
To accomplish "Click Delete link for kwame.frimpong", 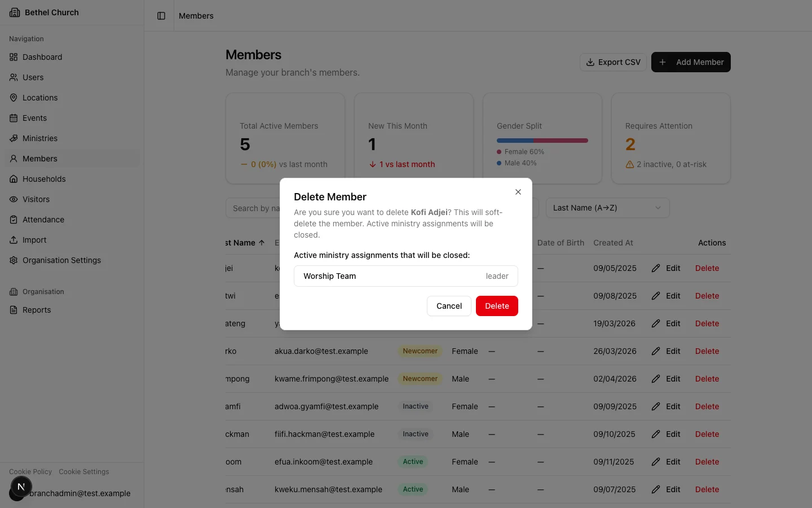I will [707, 379].
